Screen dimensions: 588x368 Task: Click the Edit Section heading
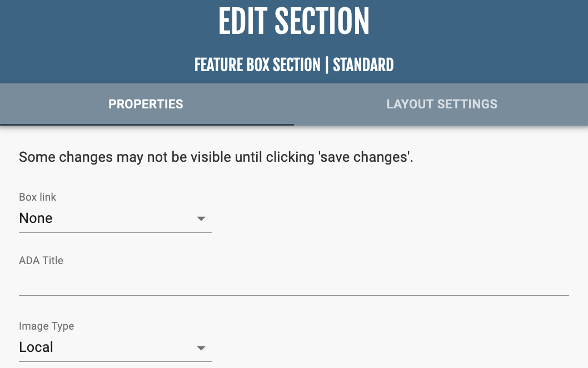(x=293, y=22)
